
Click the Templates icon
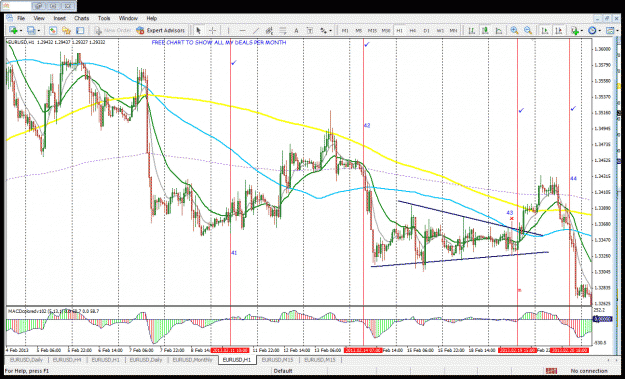609,30
